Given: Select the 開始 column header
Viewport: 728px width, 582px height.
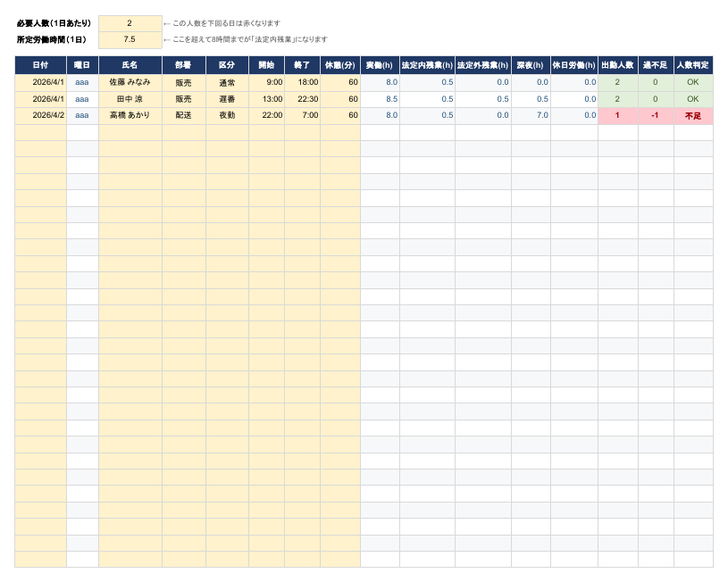Looking at the screenshot, I should click(266, 65).
